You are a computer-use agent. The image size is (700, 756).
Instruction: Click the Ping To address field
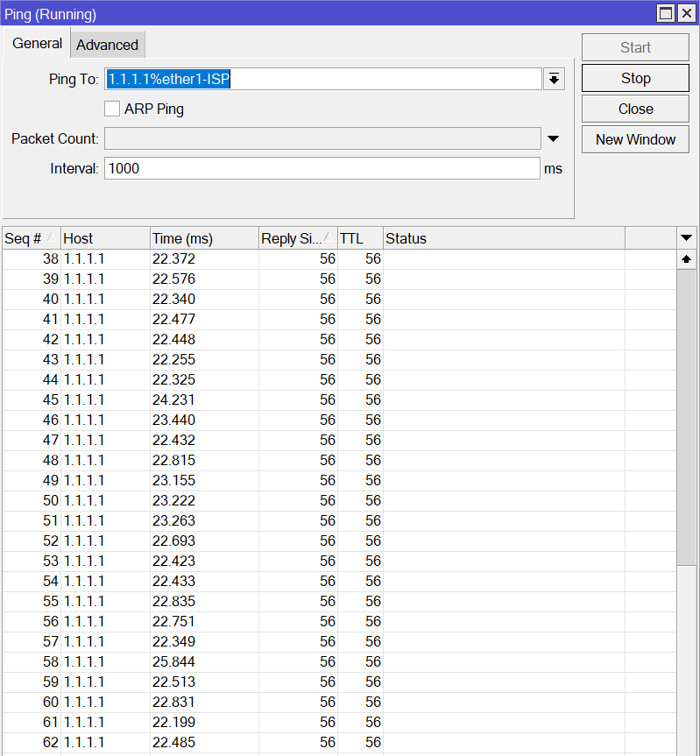323,79
